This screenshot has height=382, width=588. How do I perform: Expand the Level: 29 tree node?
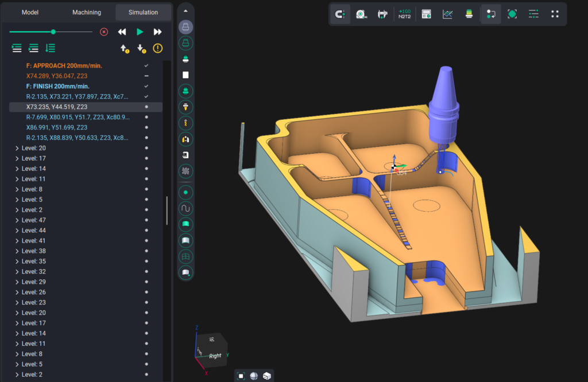(16, 282)
